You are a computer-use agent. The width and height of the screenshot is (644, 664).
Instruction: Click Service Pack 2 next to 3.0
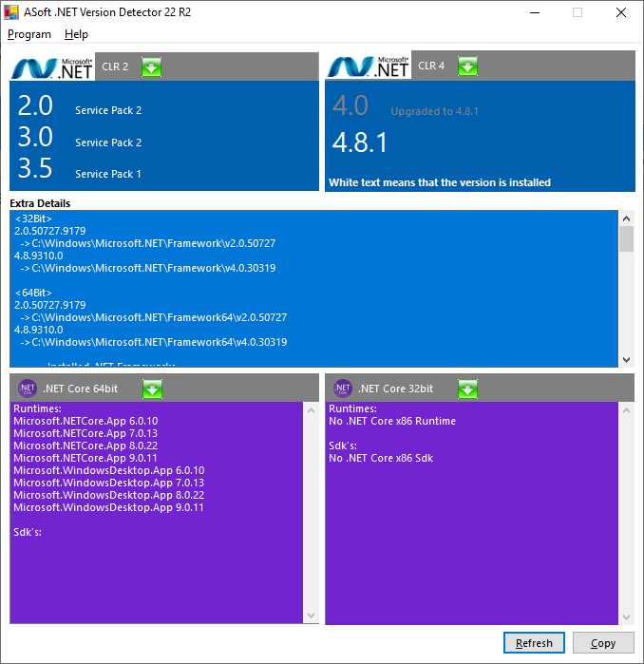coord(108,142)
